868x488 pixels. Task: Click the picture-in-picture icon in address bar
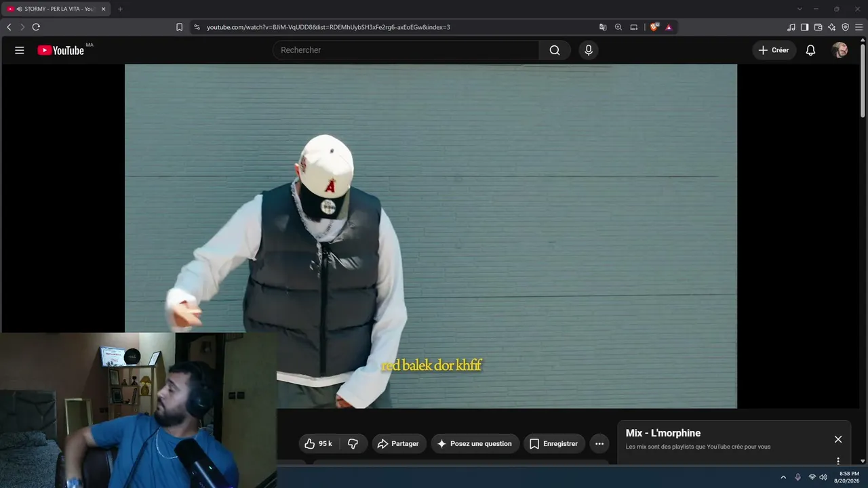coord(634,27)
